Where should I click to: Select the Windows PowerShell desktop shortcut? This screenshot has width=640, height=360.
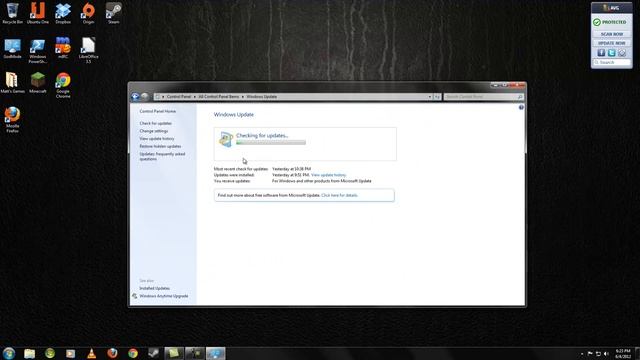38,51
